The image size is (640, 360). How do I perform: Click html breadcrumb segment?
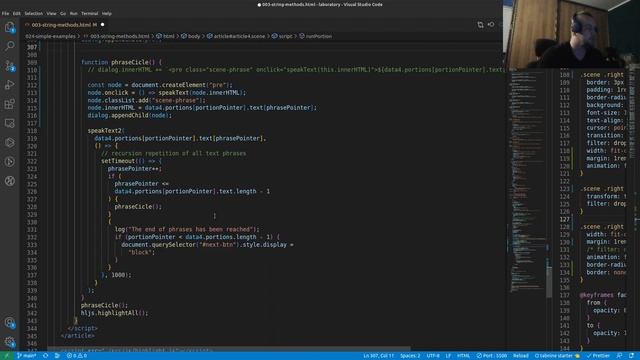pos(165,36)
